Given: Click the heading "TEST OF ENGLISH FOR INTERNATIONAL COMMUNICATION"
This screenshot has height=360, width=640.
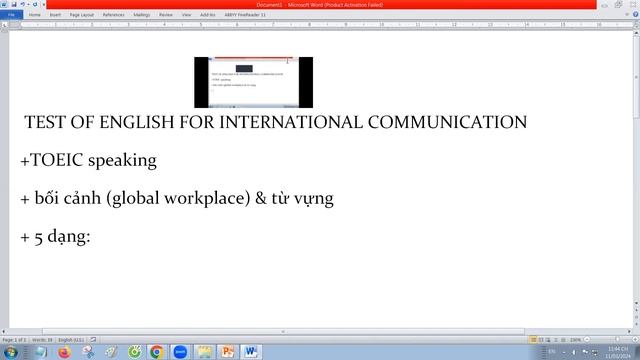Looking at the screenshot, I should pos(276,122).
